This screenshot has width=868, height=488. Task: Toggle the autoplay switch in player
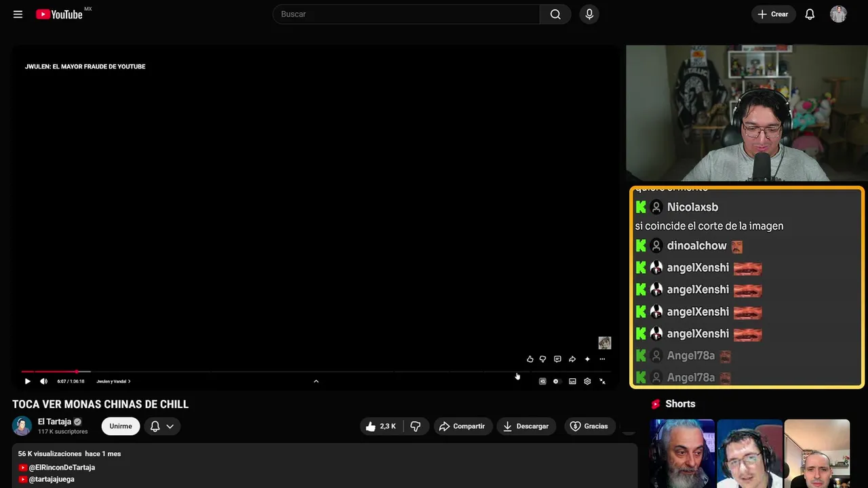point(557,382)
